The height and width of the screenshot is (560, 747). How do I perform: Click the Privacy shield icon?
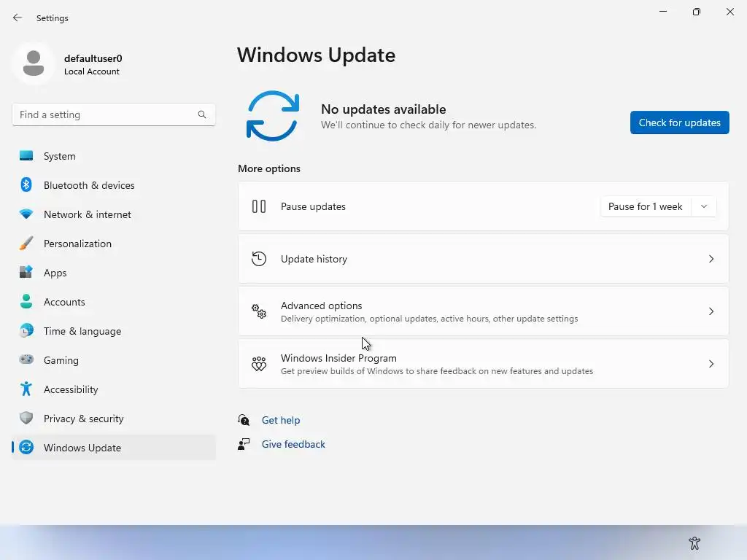(26, 418)
